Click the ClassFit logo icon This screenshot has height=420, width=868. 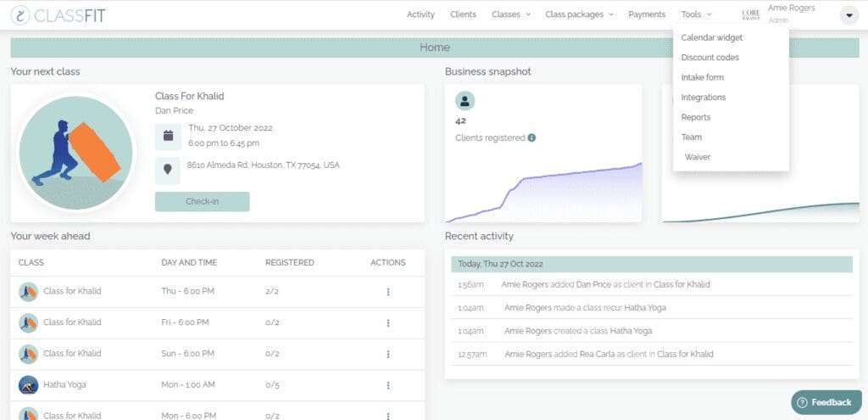[x=21, y=14]
